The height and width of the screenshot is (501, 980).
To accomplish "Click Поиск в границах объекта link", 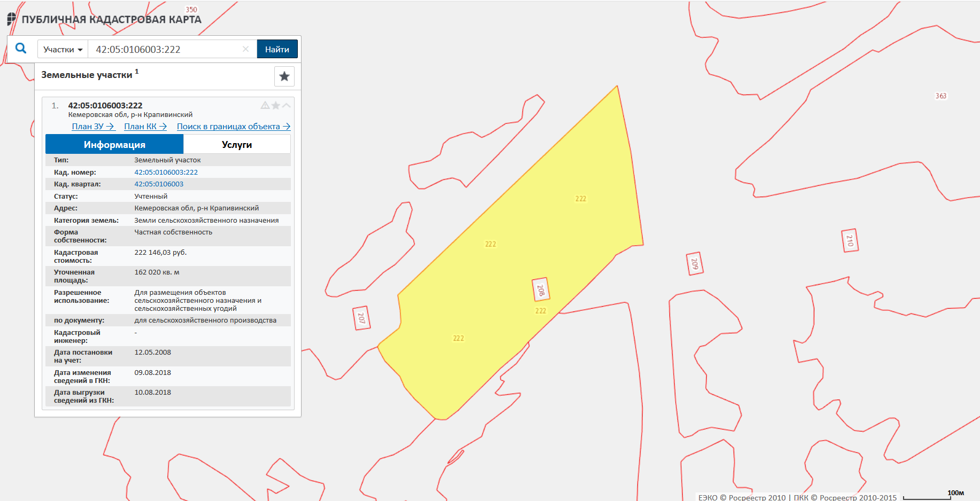I will [233, 127].
